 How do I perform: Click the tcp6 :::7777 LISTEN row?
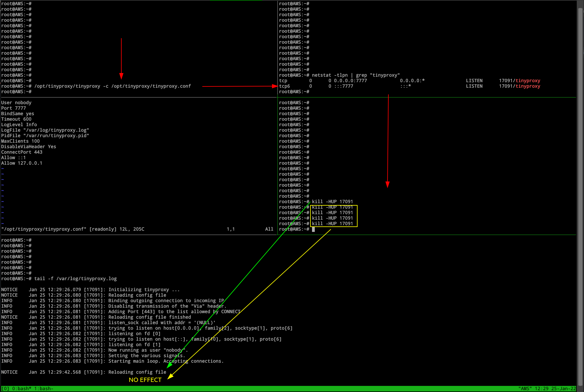point(410,86)
